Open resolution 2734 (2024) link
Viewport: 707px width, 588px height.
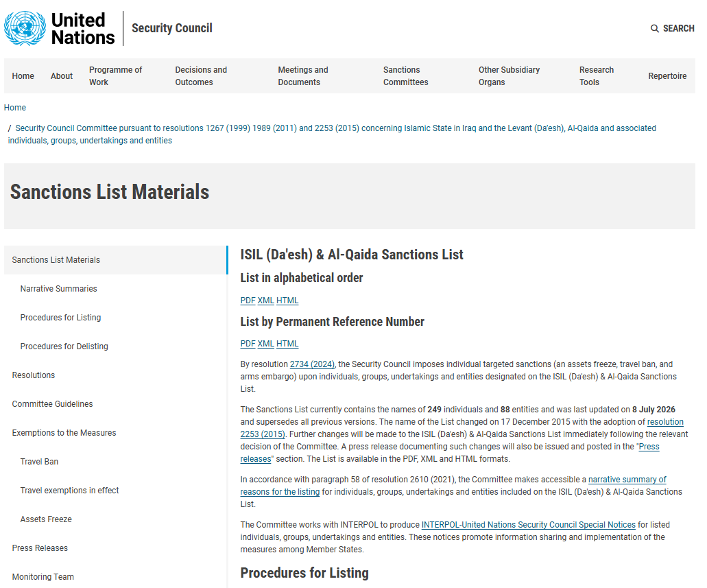pyautogui.click(x=312, y=364)
